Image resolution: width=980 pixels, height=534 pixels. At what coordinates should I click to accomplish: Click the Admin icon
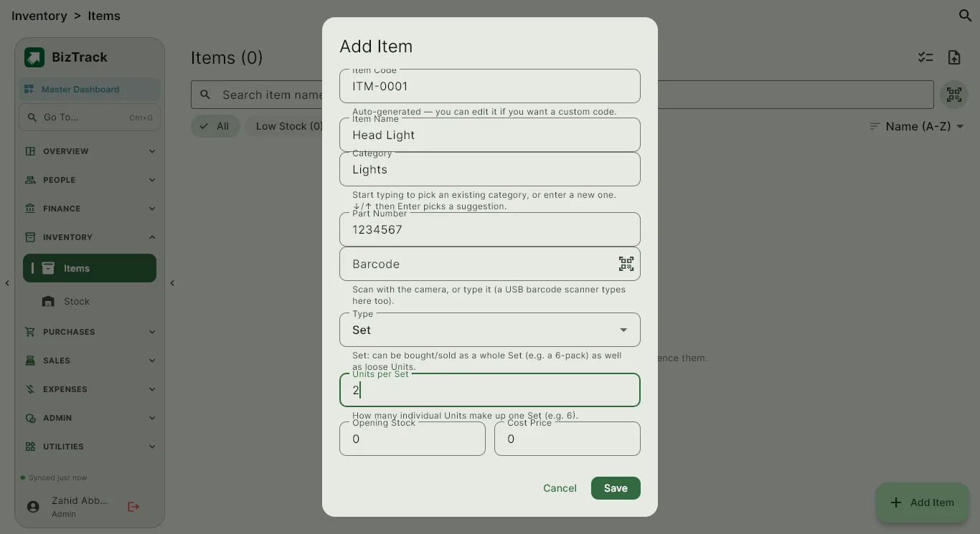30,418
